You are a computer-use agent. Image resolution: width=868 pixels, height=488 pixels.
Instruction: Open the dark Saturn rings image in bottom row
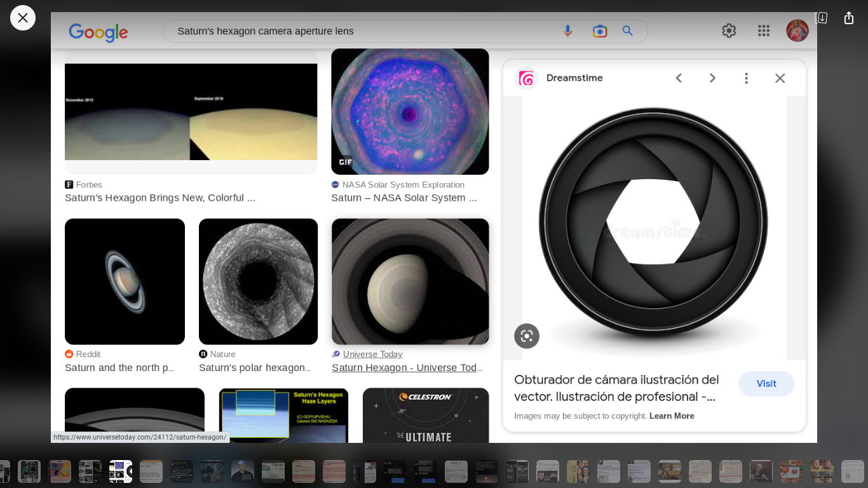coord(135,416)
